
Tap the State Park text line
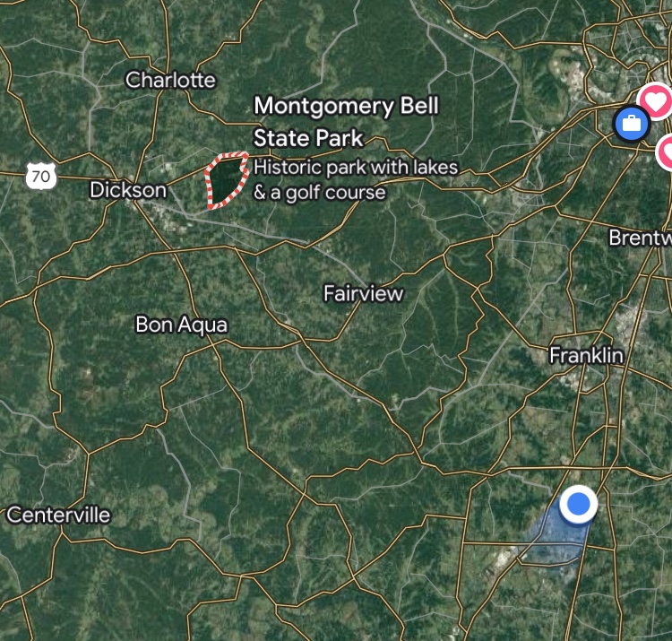coord(308,138)
